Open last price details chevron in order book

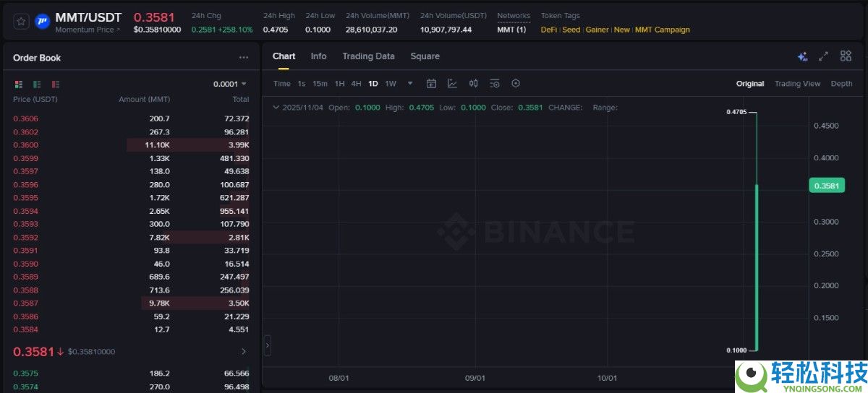[244, 352]
